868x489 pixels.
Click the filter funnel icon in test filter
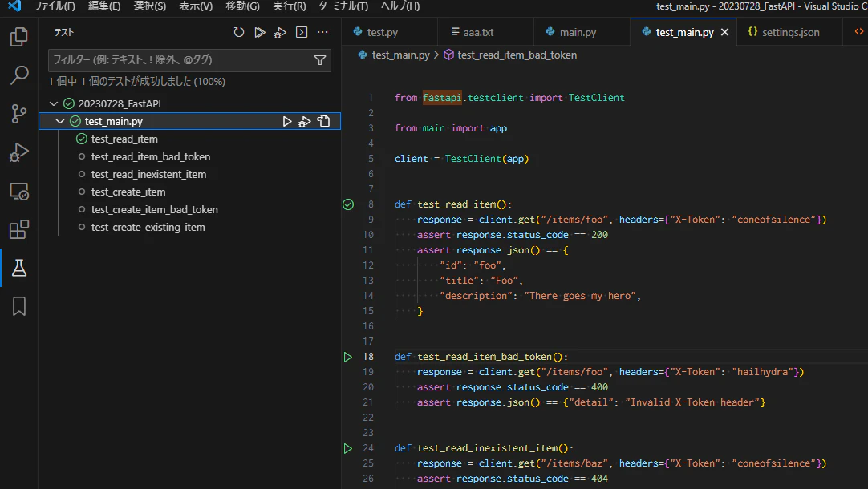[x=320, y=60]
